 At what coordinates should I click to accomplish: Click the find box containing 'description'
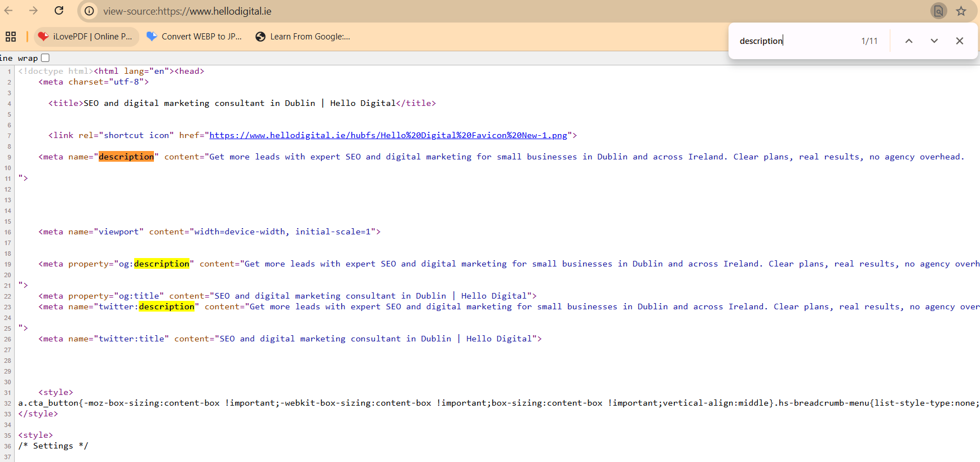[x=795, y=41]
